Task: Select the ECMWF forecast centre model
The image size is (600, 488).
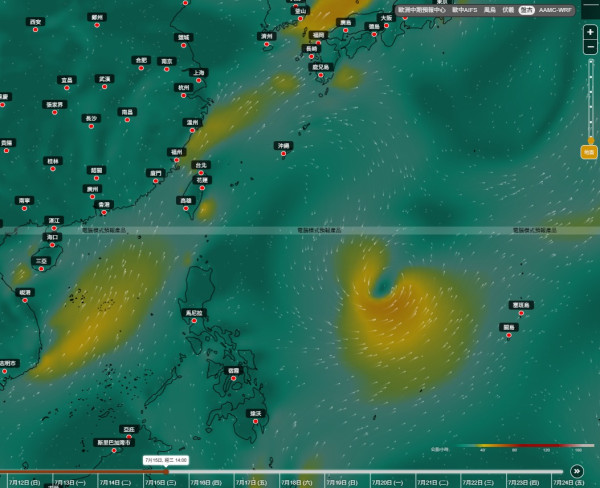Action: point(421,10)
